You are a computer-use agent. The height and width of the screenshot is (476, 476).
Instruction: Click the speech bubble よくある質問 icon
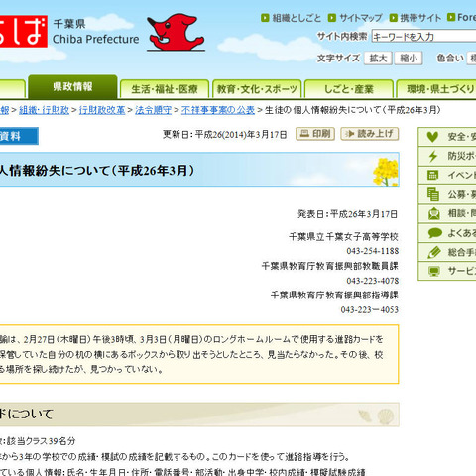434,233
